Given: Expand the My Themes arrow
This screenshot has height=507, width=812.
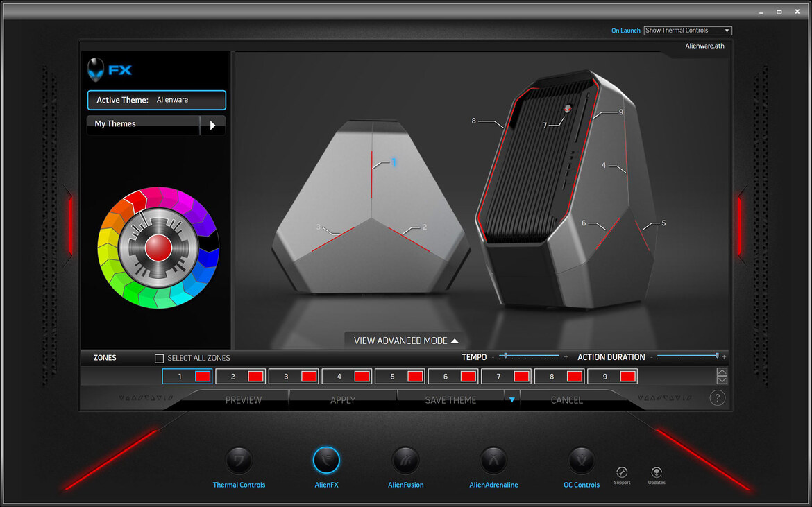Looking at the screenshot, I should tap(213, 126).
